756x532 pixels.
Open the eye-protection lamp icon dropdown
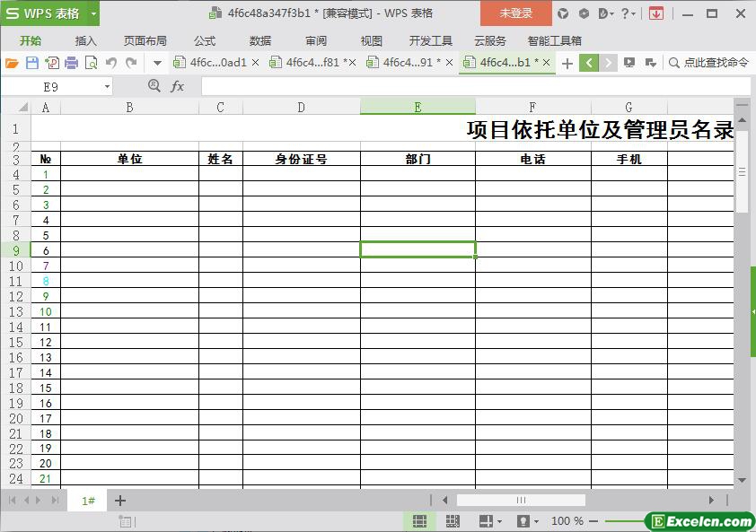[x=527, y=521]
